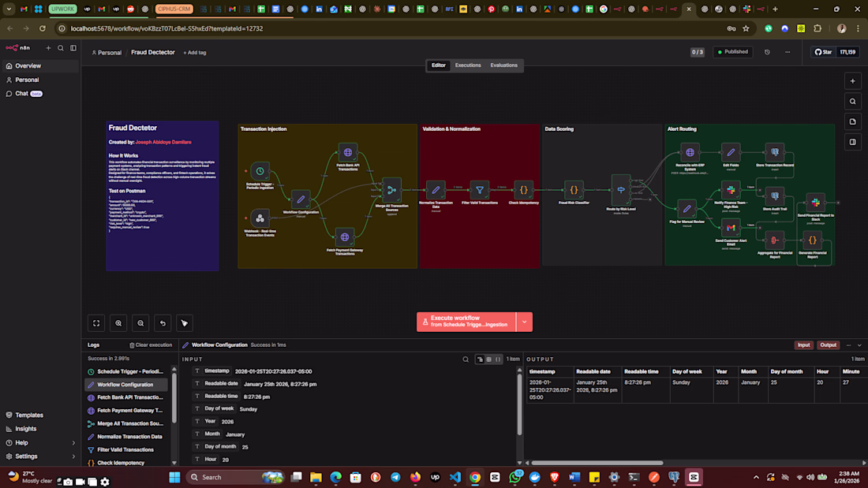Open the Execute workflow trigger dropdown arrow
Viewport: 868px width, 488px height.
click(x=524, y=322)
